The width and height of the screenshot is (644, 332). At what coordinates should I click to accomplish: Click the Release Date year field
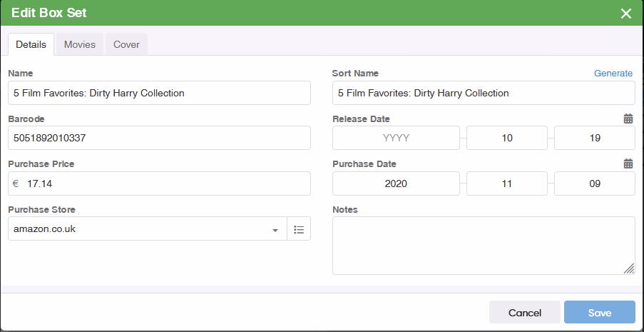coord(396,138)
